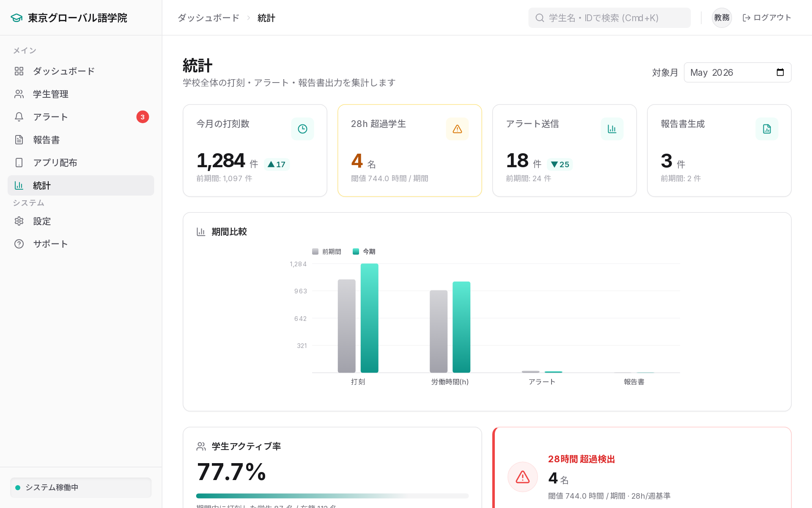The height and width of the screenshot is (508, 812).
Task: Click the 統計 breadcrumb current page
Action: click(x=266, y=18)
